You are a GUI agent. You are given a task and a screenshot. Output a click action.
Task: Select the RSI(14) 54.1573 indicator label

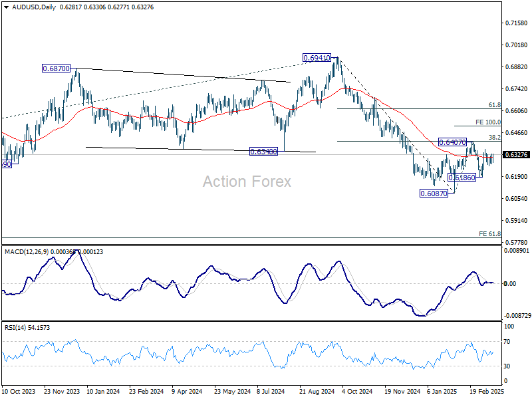coord(27,328)
